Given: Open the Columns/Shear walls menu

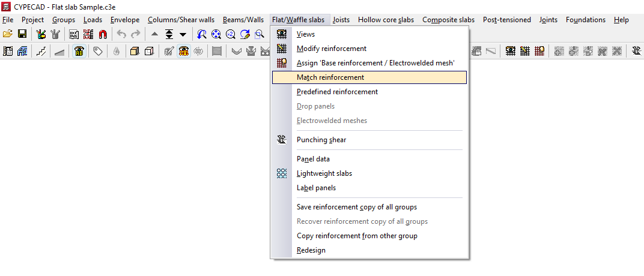Looking at the screenshot, I should click(x=181, y=20).
